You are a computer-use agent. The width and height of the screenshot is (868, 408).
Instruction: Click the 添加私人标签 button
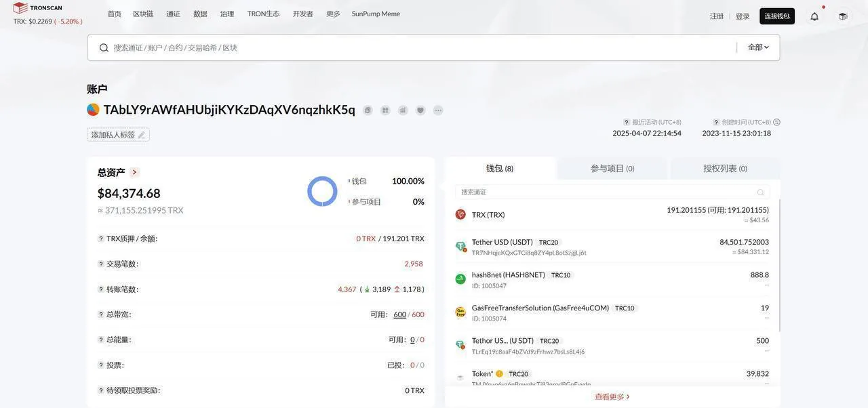118,135
